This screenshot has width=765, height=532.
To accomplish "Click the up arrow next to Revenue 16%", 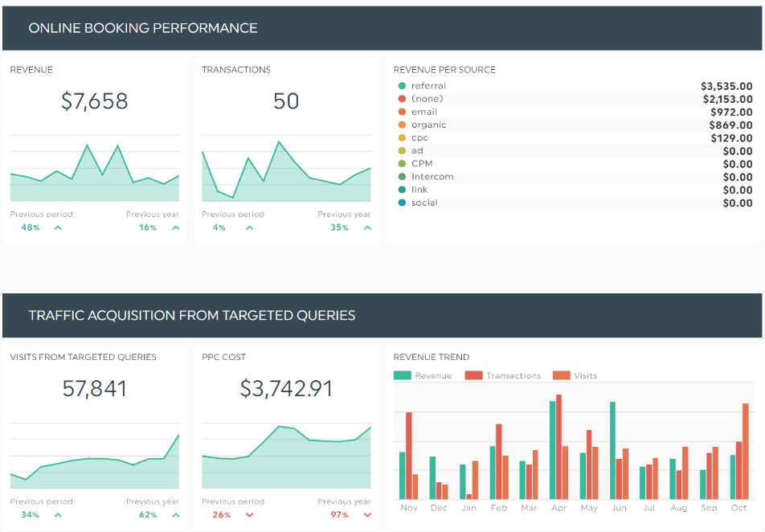I will point(176,227).
